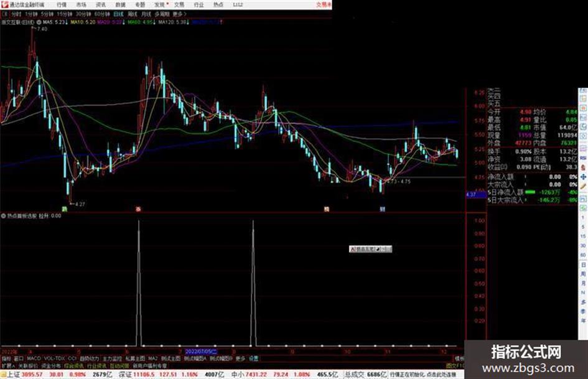The image size is (588, 379).
Task: Click the red event marker under chart
Action: (138, 209)
